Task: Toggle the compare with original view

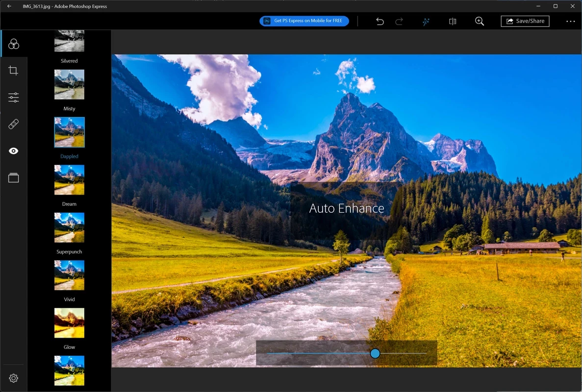Action: 453,21
